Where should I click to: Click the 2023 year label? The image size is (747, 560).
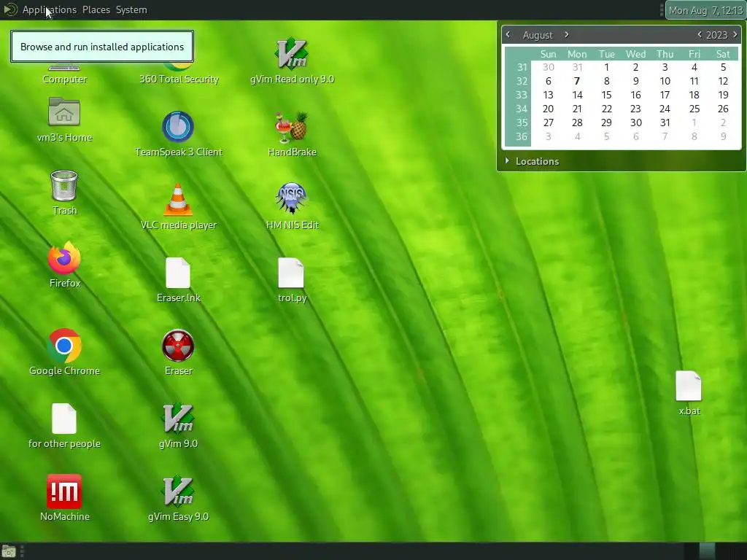[x=716, y=35]
